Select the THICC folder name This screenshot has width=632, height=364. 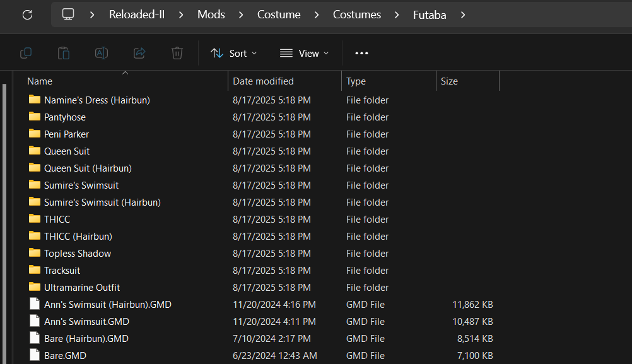pos(57,220)
